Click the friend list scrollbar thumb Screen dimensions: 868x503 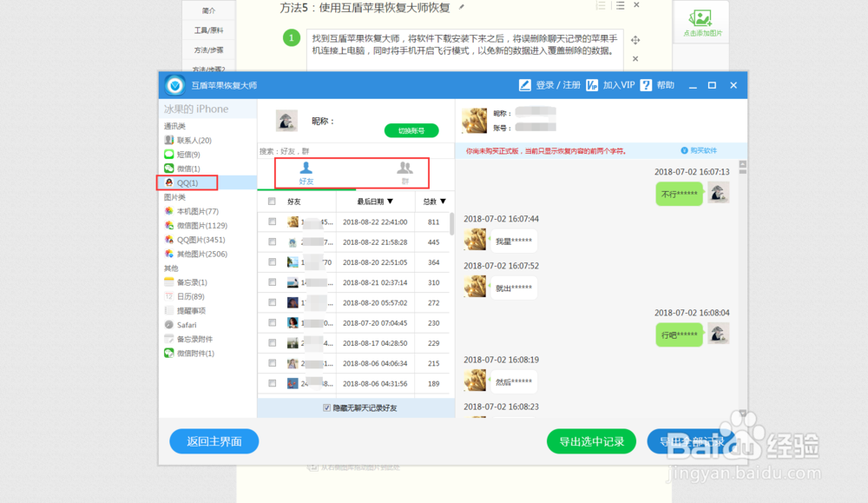[x=451, y=224]
